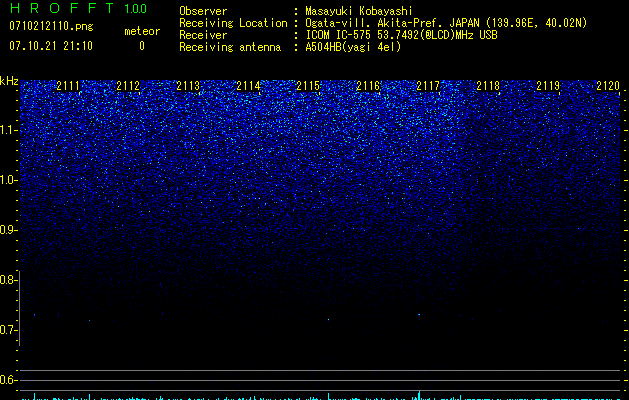Click observer name Masayuki Kobayashi
The width and height of the screenshot is (629, 400).
click(x=359, y=11)
